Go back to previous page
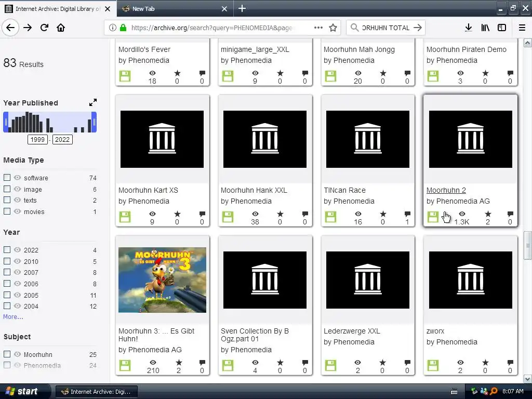The height and width of the screenshot is (399, 532). pyautogui.click(x=10, y=28)
